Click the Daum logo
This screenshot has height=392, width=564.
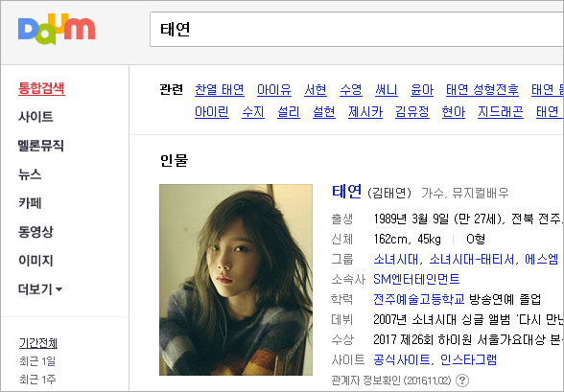pos(57,29)
